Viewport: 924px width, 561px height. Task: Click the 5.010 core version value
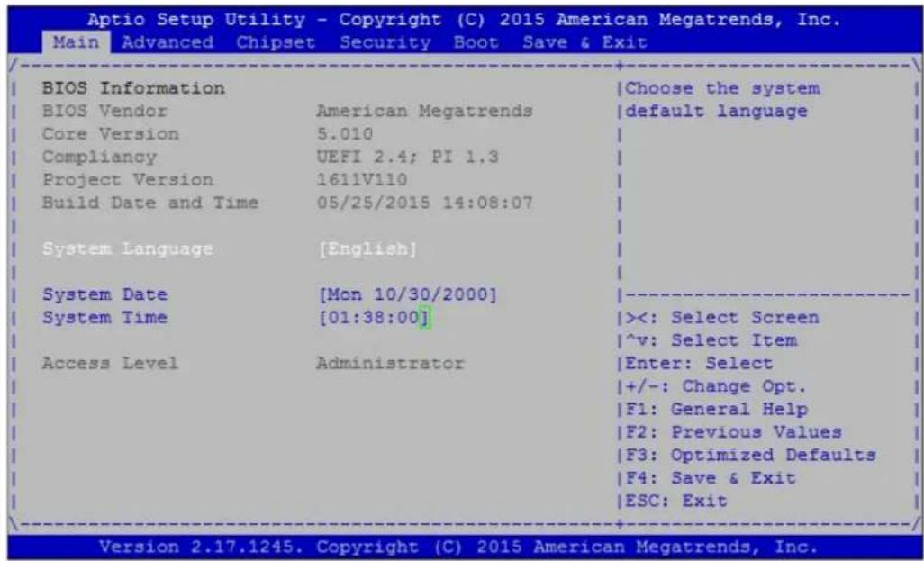[345, 134]
